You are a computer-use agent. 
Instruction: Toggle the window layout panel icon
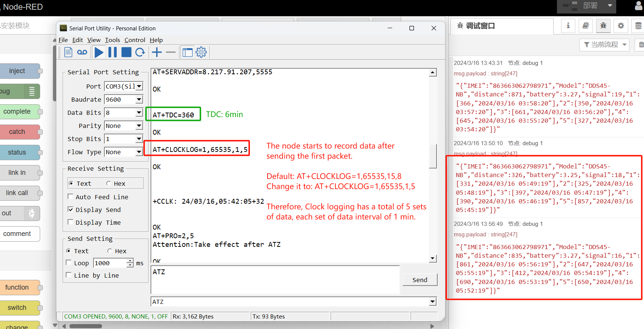click(187, 52)
